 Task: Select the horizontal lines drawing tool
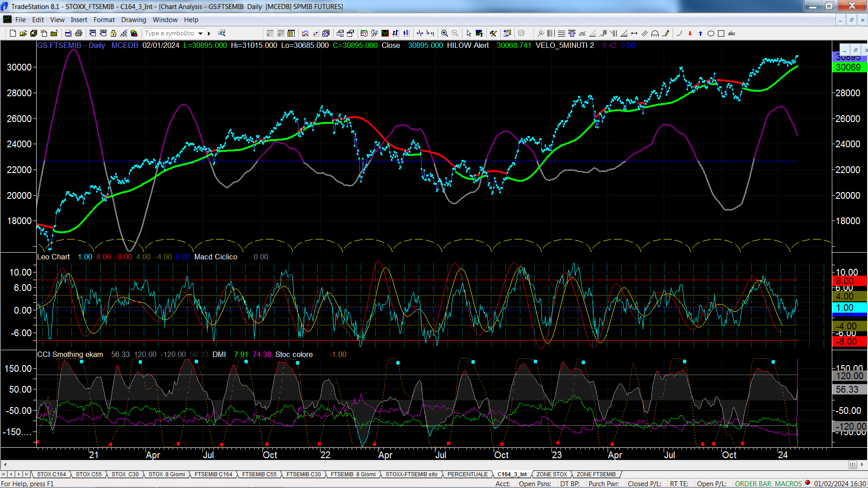pyautogui.click(x=561, y=33)
